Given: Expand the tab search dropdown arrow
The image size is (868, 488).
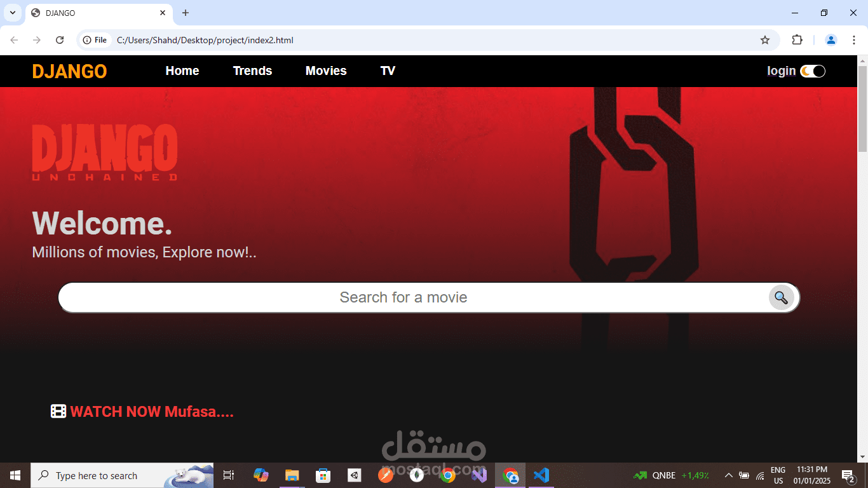Looking at the screenshot, I should pos(12,13).
